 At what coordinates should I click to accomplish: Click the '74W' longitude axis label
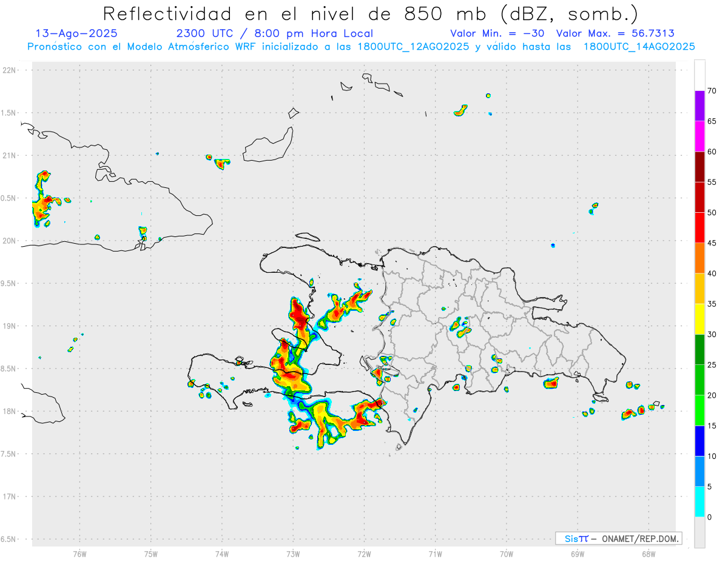(x=222, y=554)
